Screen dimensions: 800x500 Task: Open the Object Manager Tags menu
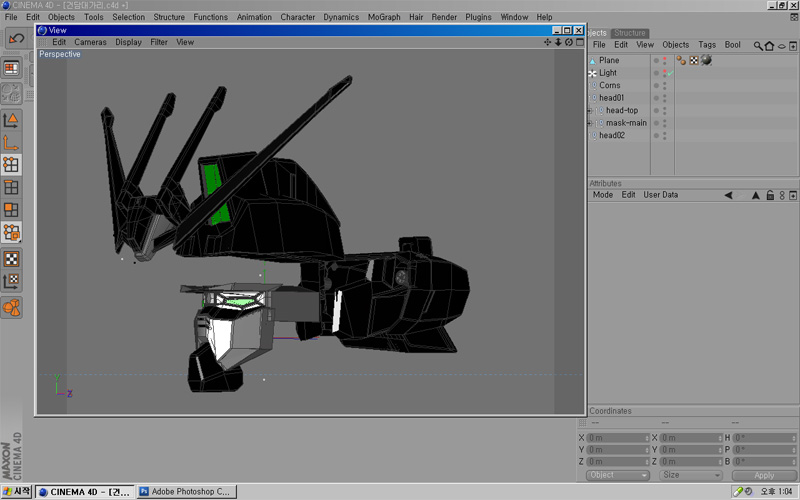pos(707,45)
